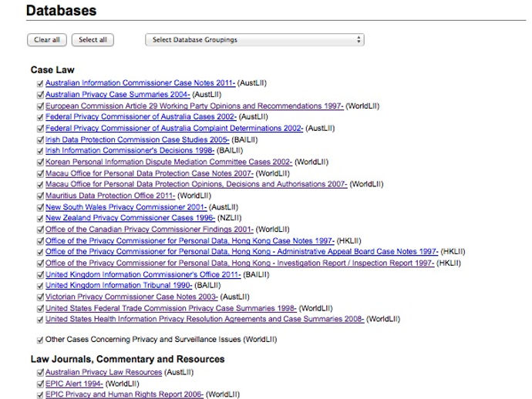532x399 pixels.
Task: Toggle Federal Privacy Commissioner of Australia Cases checkbox
Action: (x=40, y=117)
